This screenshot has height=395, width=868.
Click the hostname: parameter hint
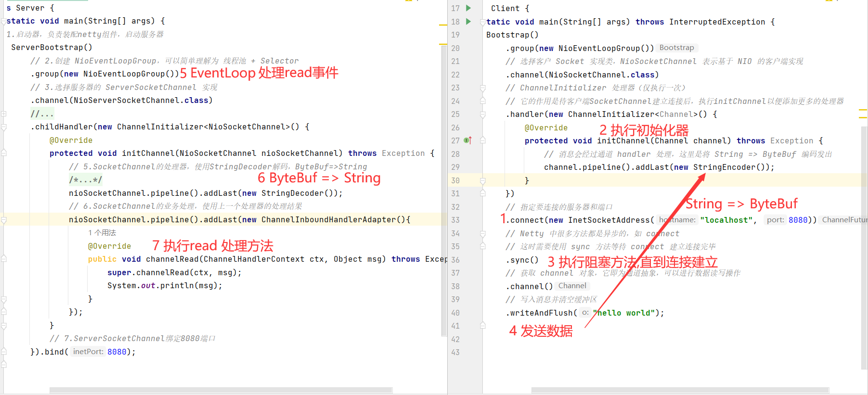tap(677, 220)
